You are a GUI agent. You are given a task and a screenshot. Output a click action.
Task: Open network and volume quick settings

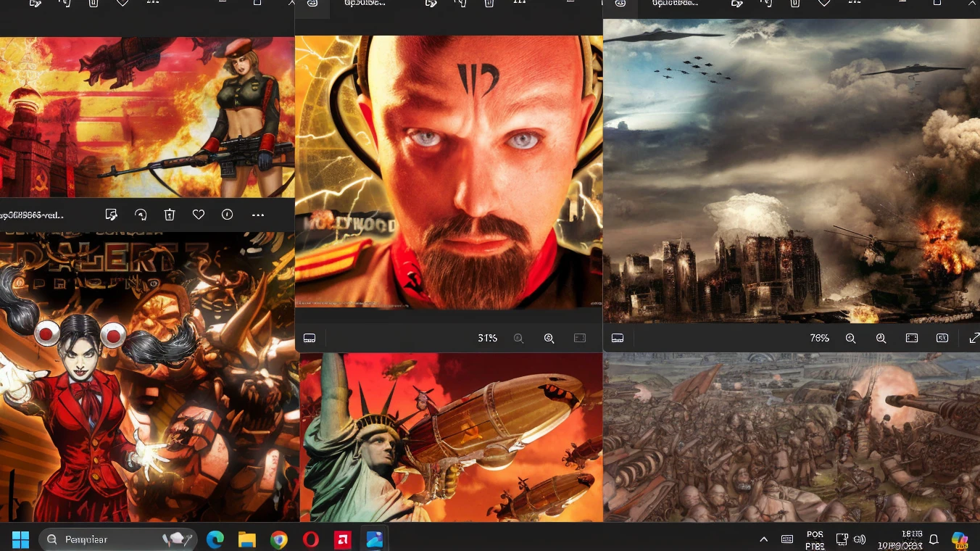tap(851, 539)
